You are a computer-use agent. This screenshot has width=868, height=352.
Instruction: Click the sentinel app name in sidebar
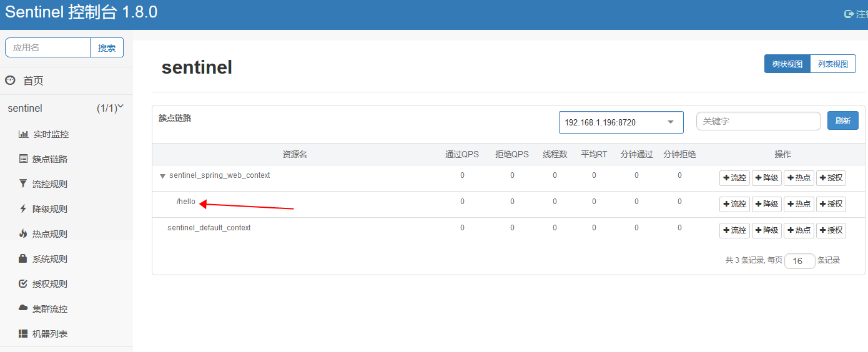click(25, 108)
